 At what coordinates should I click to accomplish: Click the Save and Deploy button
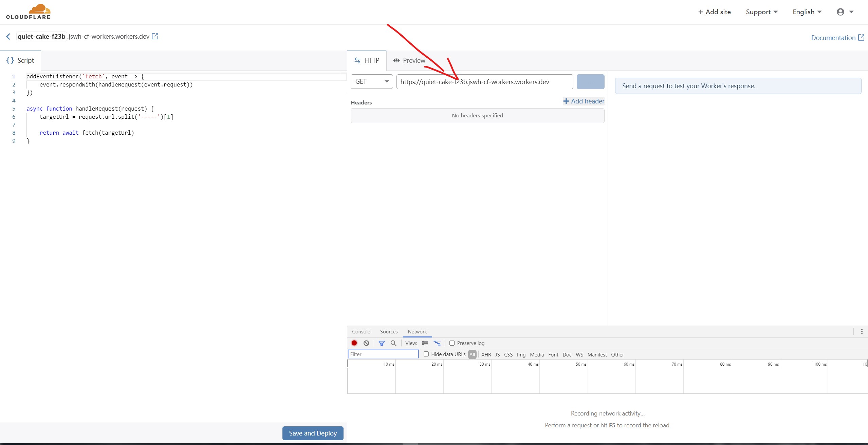click(x=313, y=433)
